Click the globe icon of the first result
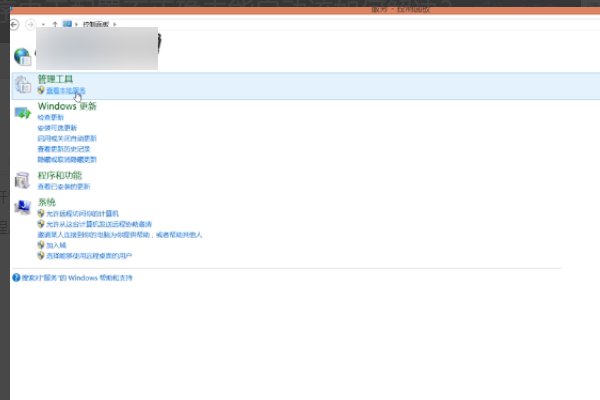 [x=23, y=56]
